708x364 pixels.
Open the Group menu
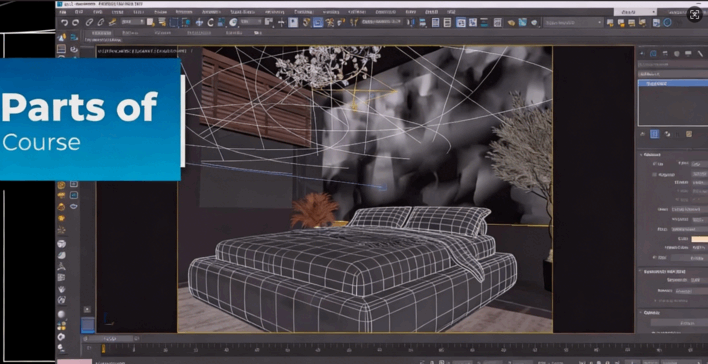117,12
